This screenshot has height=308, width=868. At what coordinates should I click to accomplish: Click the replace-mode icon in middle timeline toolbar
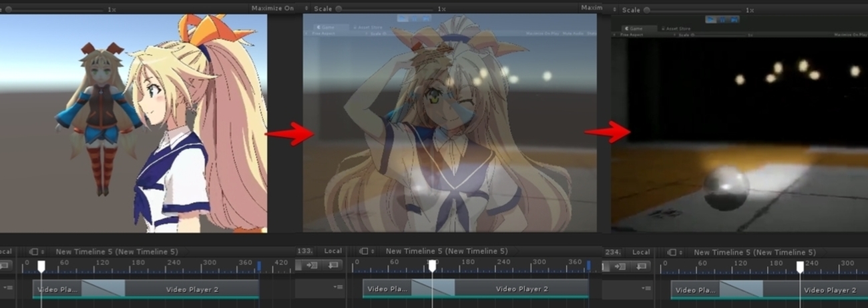(333, 265)
